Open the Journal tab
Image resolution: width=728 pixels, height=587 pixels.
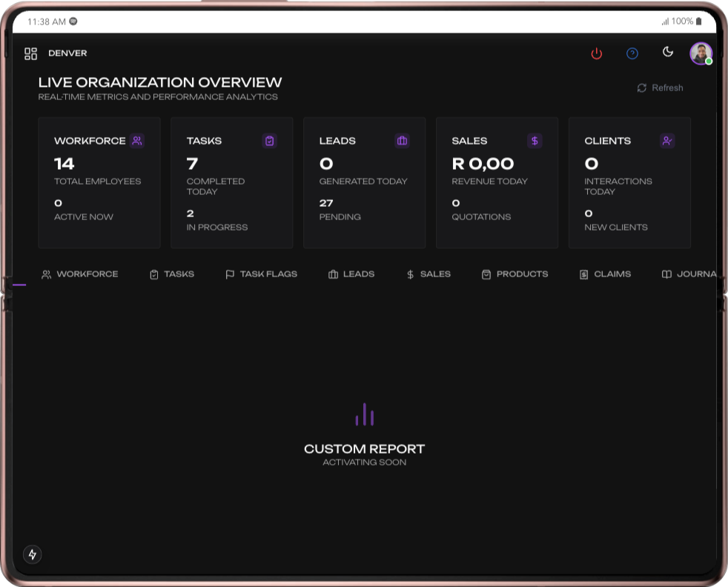point(689,274)
